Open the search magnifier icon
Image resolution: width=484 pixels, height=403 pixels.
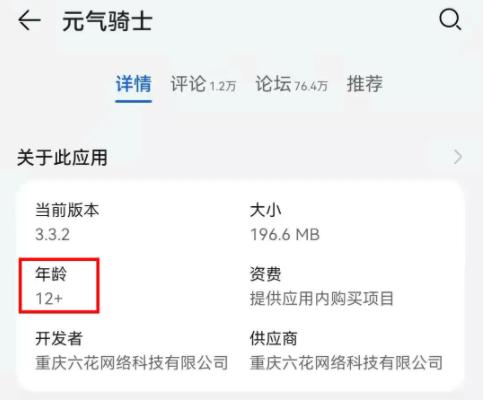(x=450, y=19)
